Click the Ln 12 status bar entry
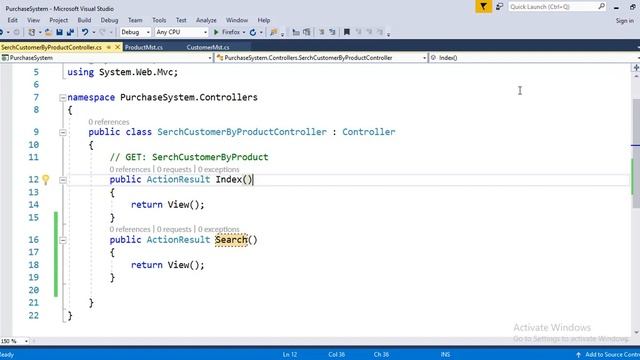 pyautogui.click(x=289, y=355)
